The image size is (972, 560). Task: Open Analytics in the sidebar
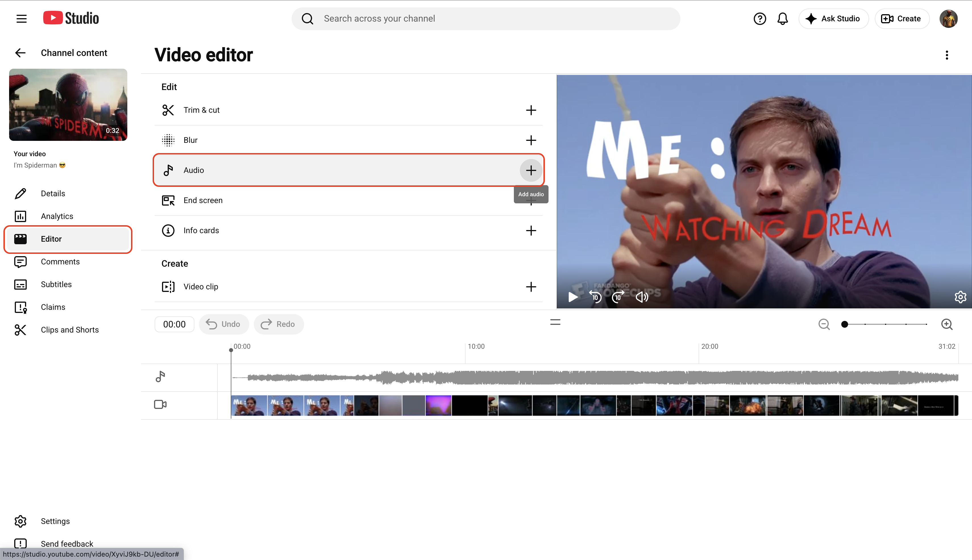coord(68,216)
